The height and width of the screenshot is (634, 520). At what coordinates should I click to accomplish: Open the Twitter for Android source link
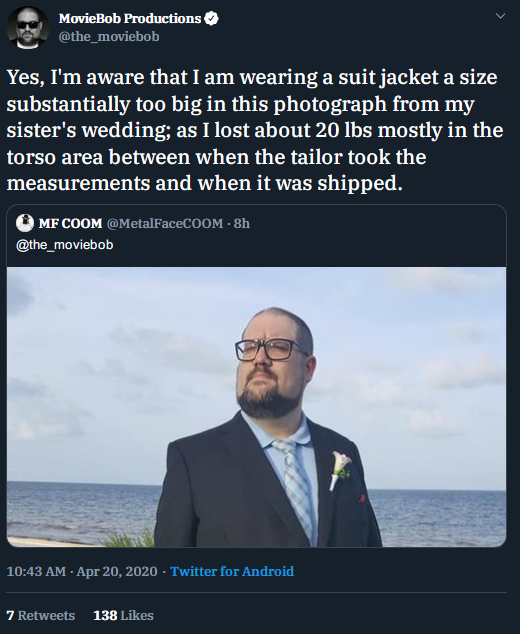click(x=232, y=571)
